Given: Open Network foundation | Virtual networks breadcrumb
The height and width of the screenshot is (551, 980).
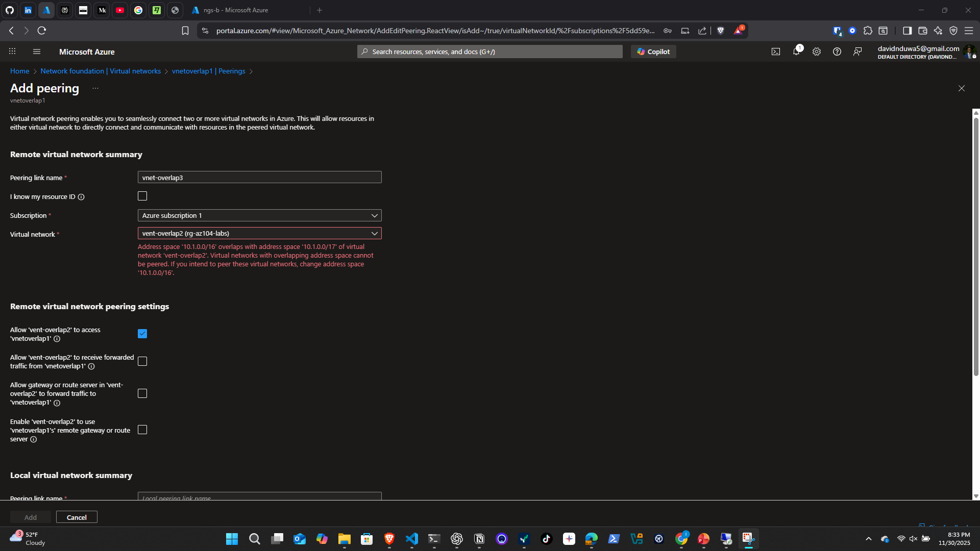Looking at the screenshot, I should (x=101, y=71).
